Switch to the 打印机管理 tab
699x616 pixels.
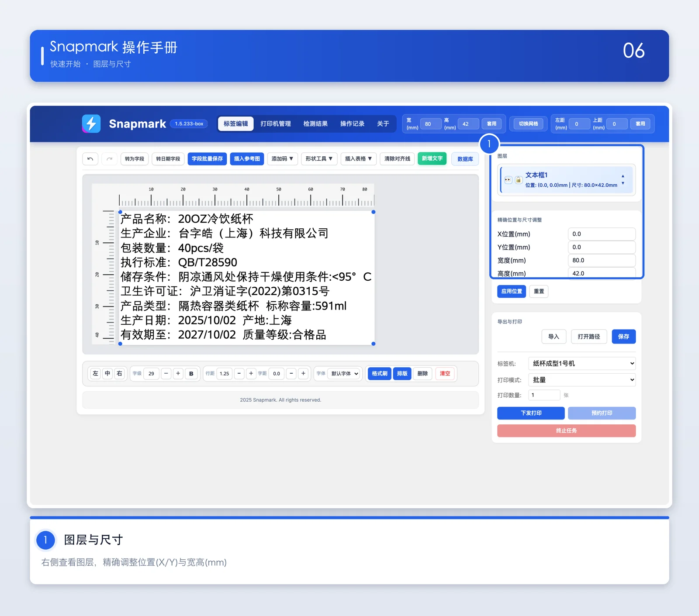point(276,124)
